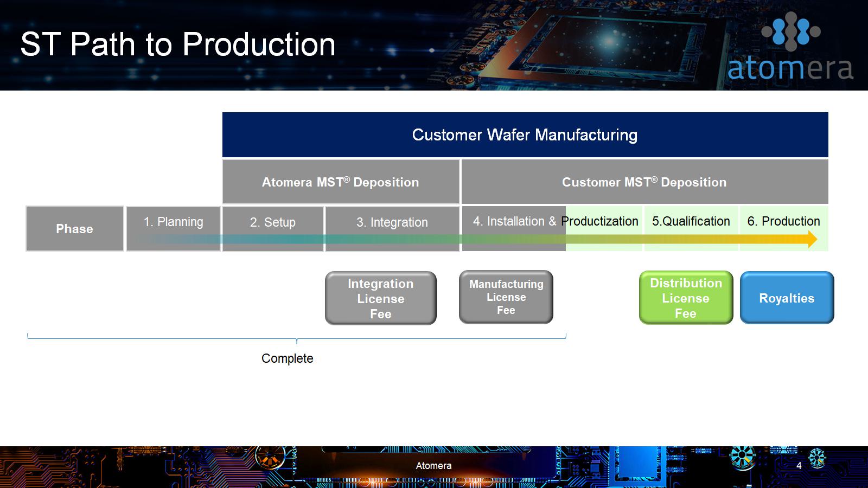Select the Integration License Fee box
The width and height of the screenshot is (868, 488).
380,298
